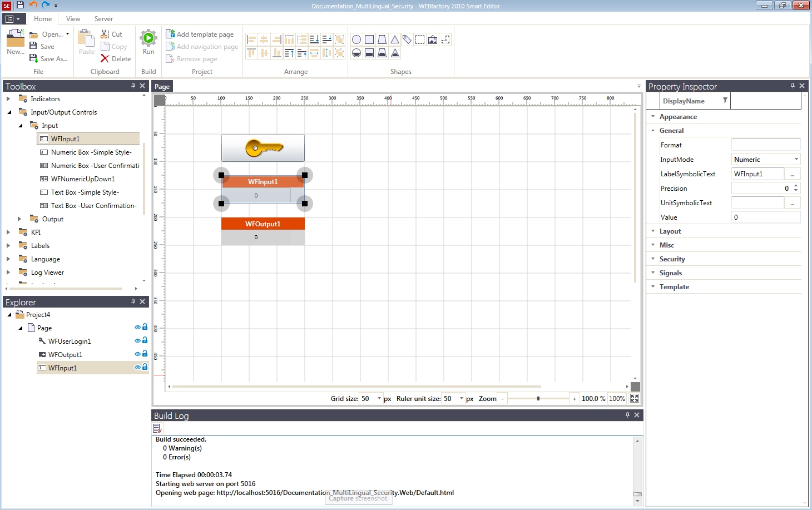Click the Delete icon in Clipboard group
The width and height of the screenshot is (812, 510).
coord(105,59)
